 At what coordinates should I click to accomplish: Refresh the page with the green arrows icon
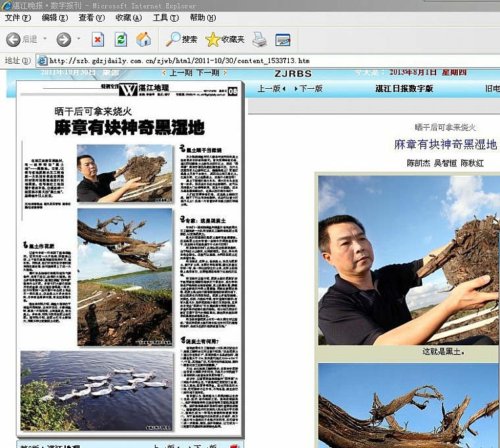click(120, 39)
